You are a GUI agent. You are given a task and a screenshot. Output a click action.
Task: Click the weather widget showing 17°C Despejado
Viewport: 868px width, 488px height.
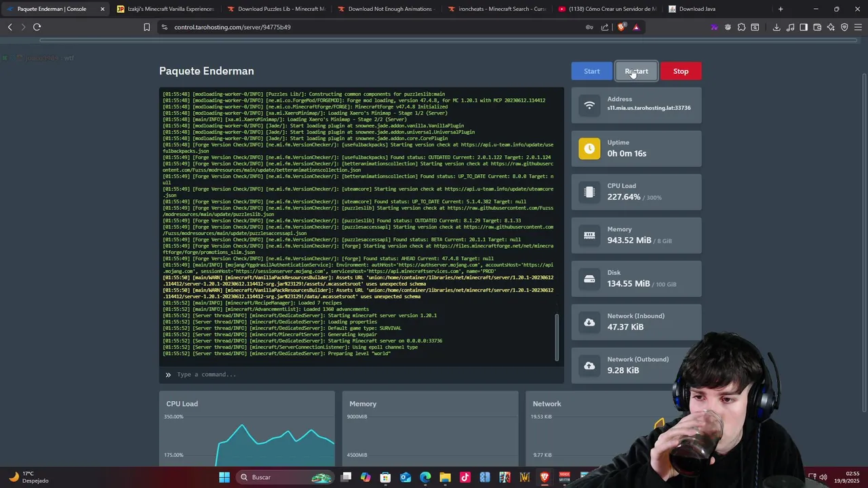[28, 477]
